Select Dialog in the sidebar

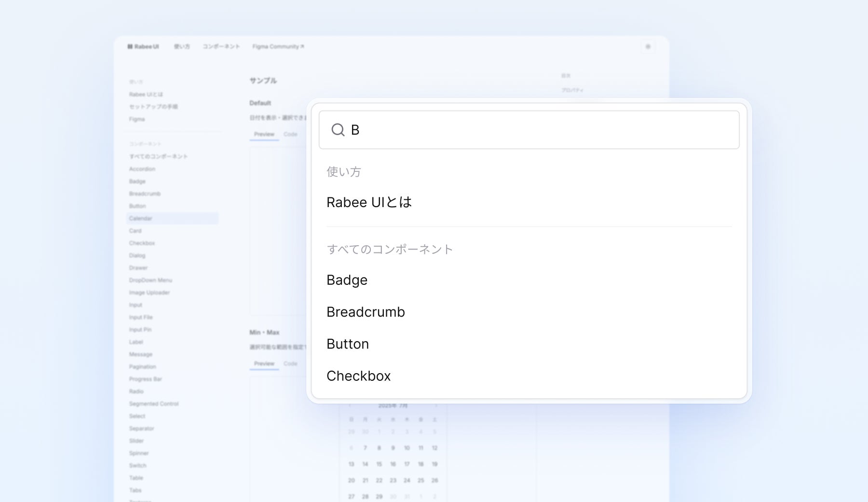[x=137, y=255]
